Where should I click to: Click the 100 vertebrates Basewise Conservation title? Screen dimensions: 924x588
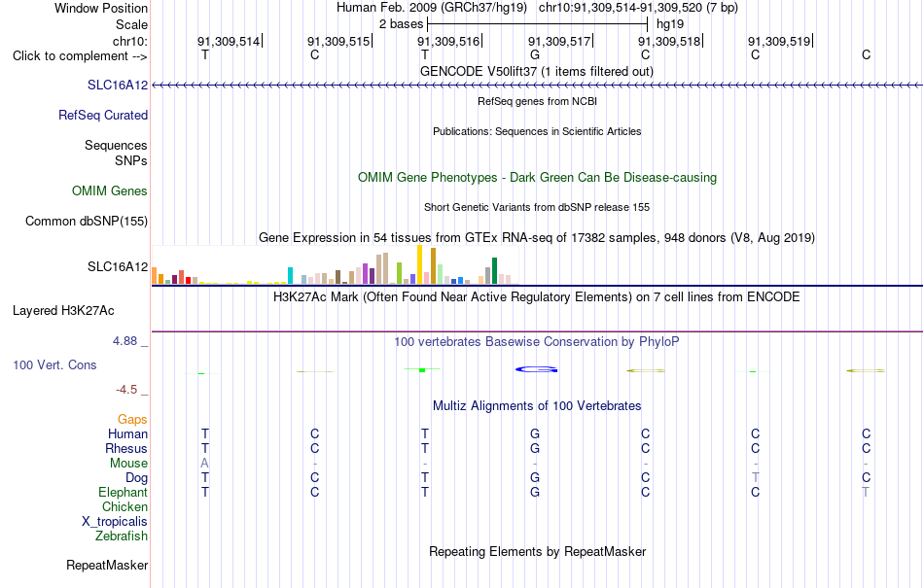[536, 341]
